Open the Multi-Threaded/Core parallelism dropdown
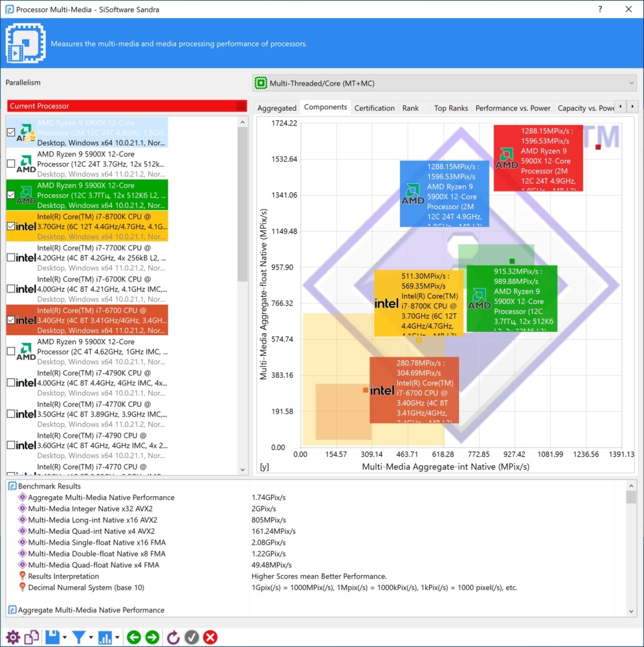Viewport: 644px width, 647px height. point(444,83)
